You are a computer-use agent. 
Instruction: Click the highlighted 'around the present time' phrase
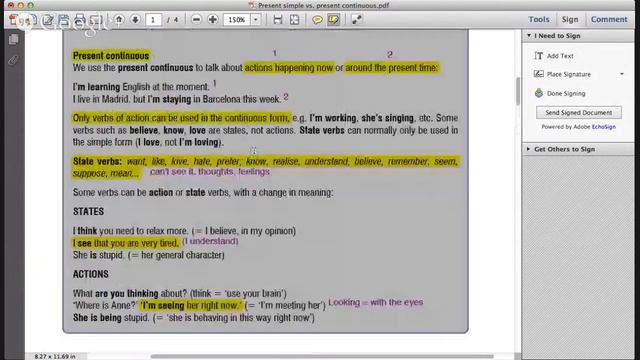392,68
